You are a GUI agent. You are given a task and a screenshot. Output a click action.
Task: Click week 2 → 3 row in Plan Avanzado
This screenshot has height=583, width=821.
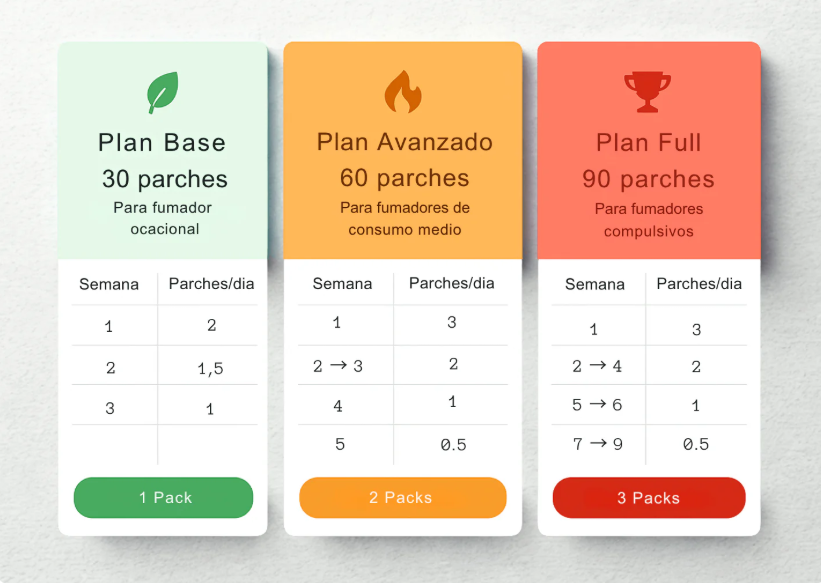tap(338, 366)
